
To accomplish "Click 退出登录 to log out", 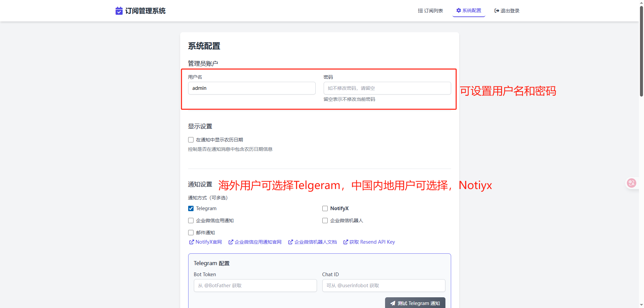I will (x=507, y=11).
